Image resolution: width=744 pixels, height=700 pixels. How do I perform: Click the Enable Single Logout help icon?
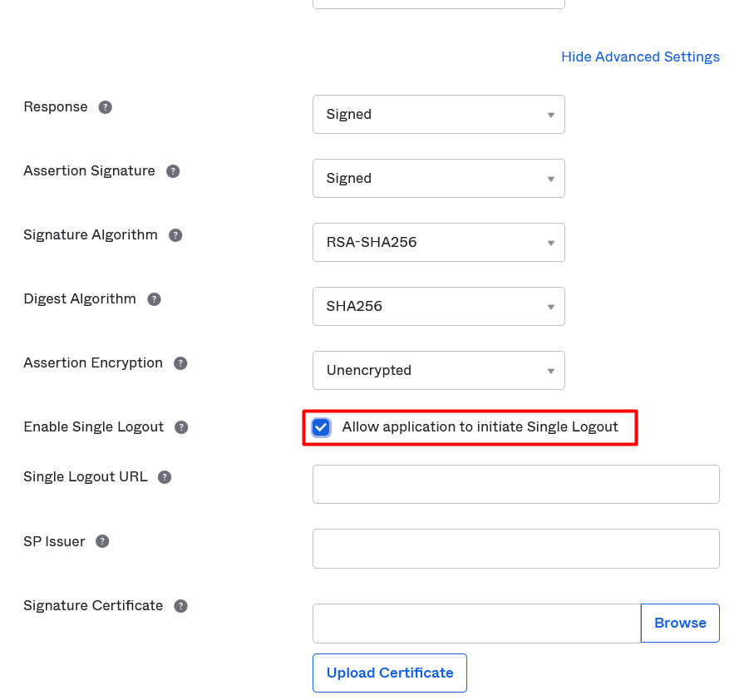181,427
